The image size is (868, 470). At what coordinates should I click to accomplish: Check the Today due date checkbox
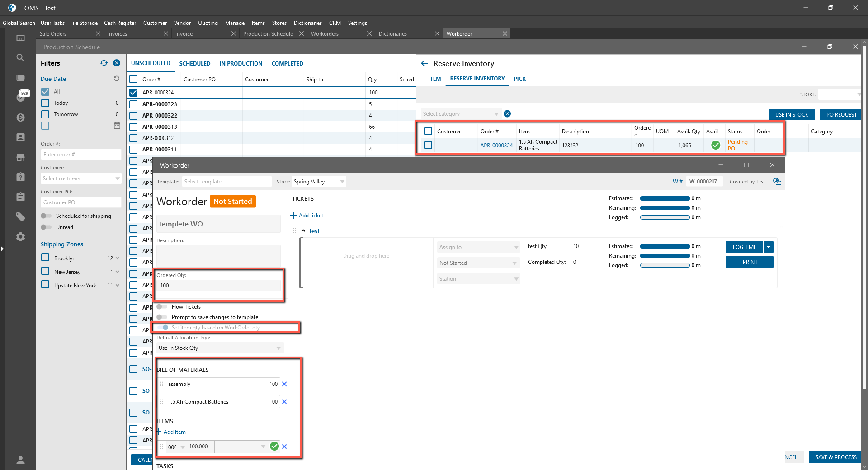45,103
